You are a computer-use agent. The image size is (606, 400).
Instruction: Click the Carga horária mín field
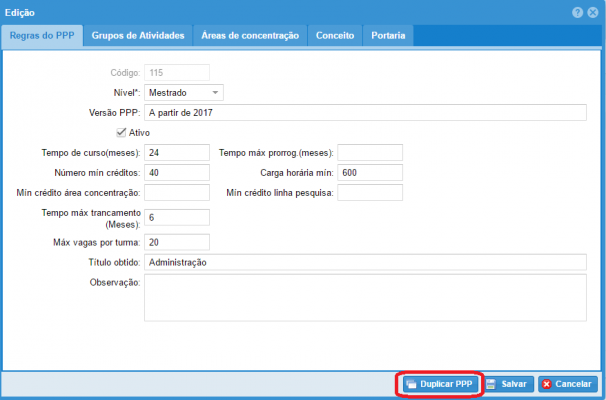point(370,172)
